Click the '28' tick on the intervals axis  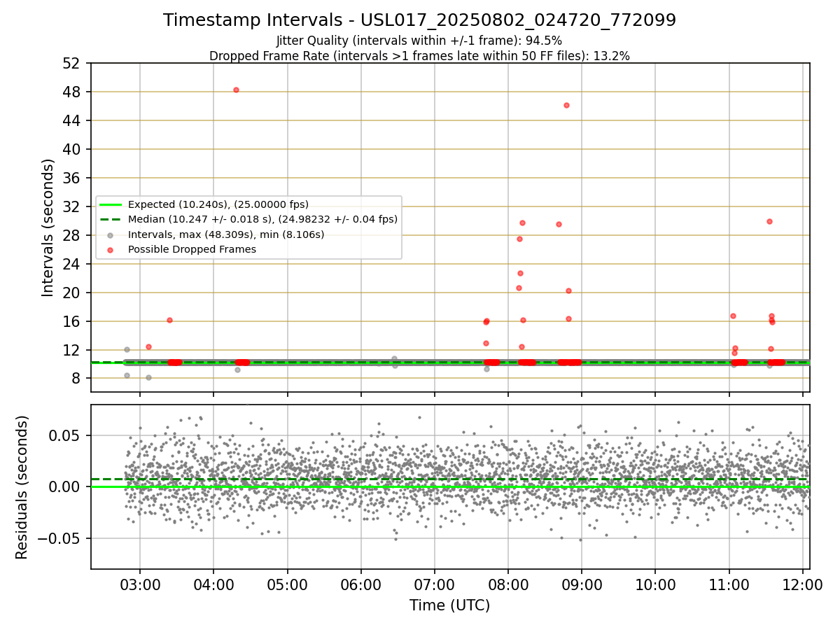[x=73, y=236]
